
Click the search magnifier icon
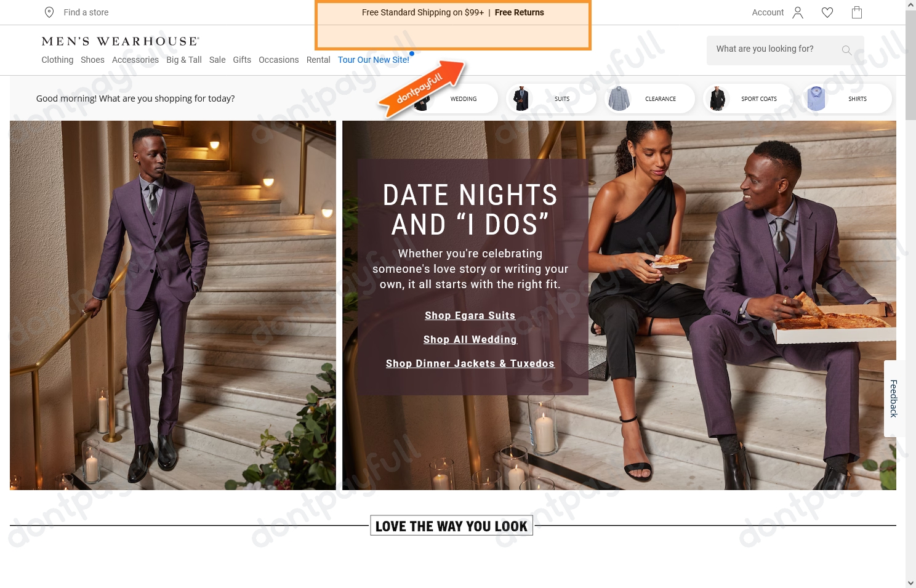tap(847, 50)
